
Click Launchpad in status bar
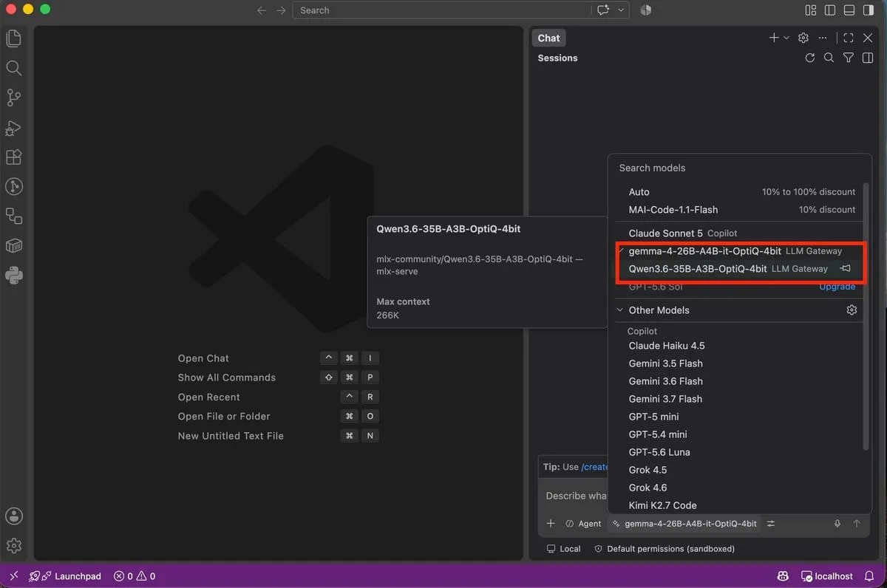65,576
